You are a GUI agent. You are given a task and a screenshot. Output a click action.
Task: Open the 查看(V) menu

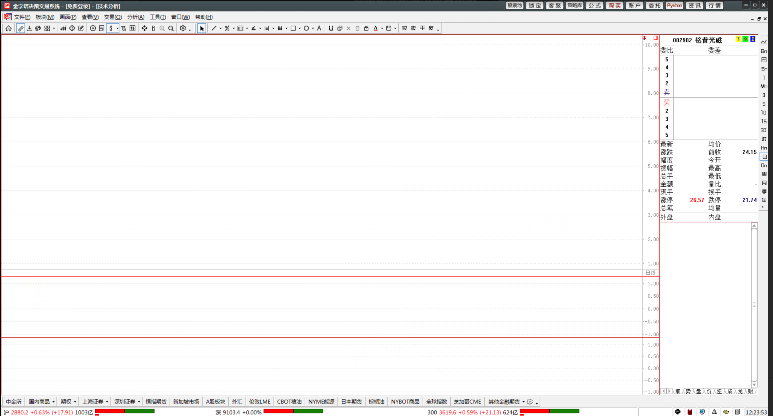click(x=90, y=17)
